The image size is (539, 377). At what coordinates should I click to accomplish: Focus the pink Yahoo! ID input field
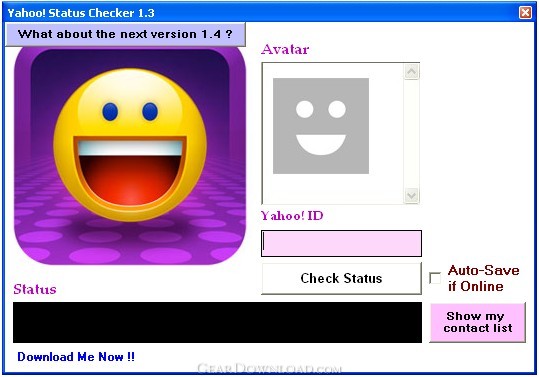point(341,243)
